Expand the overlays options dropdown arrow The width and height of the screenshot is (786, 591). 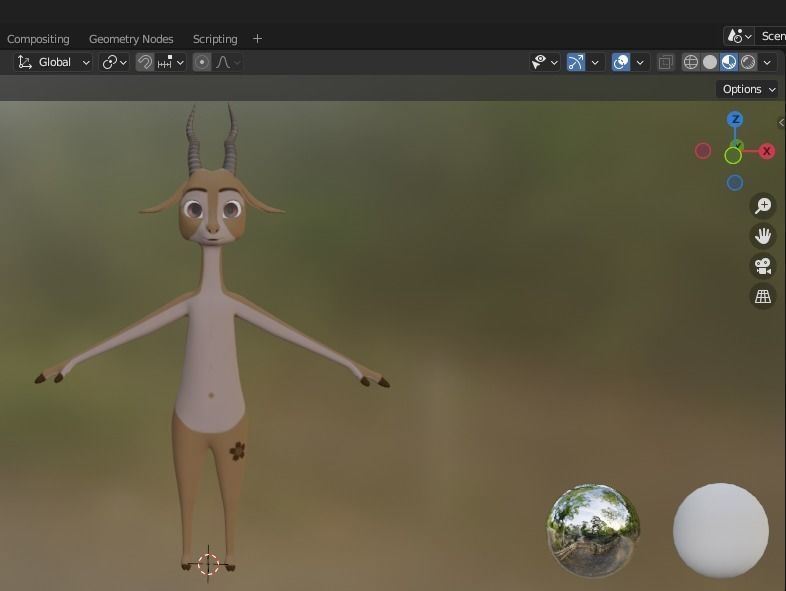(x=640, y=62)
